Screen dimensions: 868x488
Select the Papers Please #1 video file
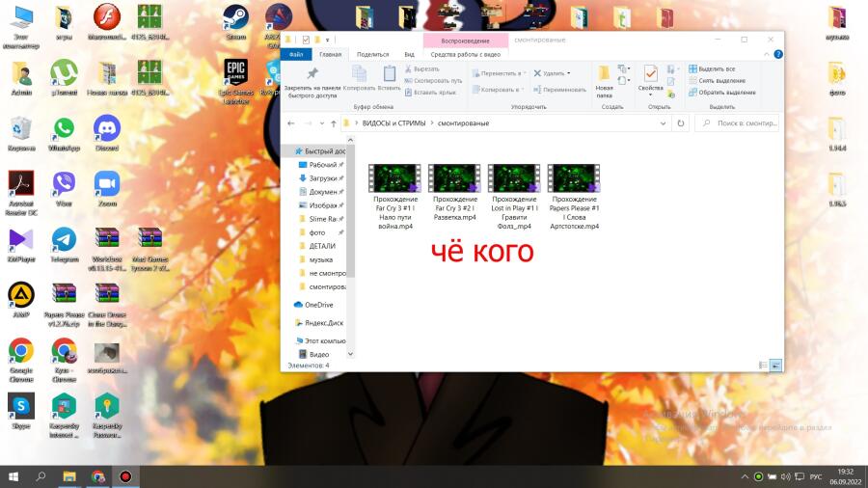click(x=574, y=197)
